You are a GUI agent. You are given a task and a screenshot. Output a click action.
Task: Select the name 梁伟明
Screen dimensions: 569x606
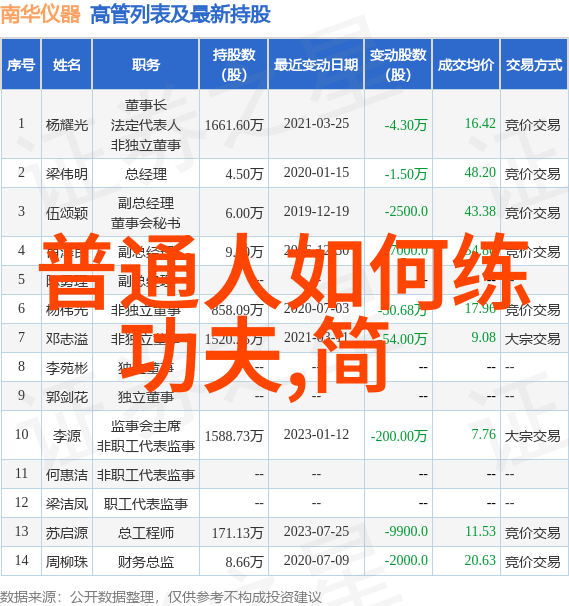pos(67,174)
